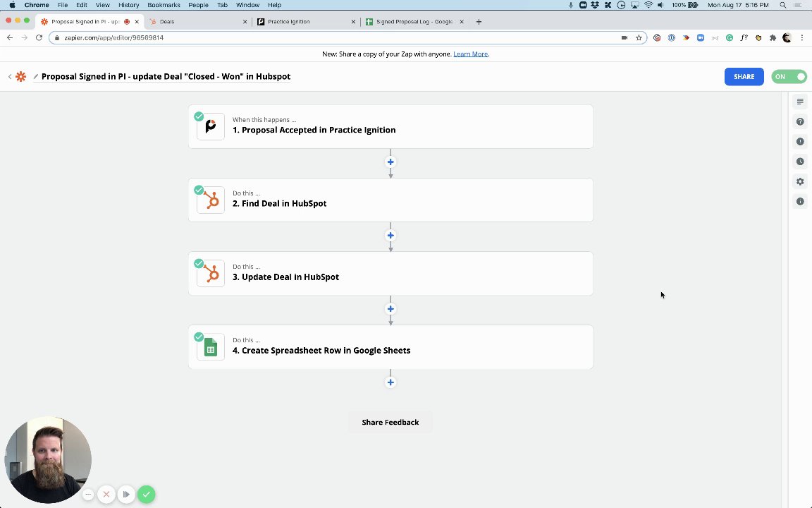
Task: Open Chrome extensions puzzle icon
Action: (x=773, y=37)
